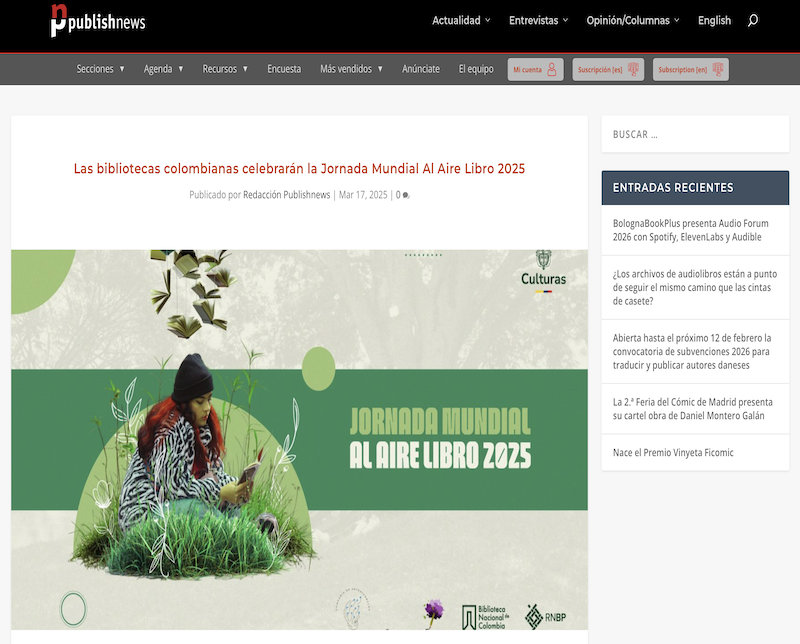Expand the Entrevistas dropdown menu
This screenshot has width=800, height=644.
coord(538,20)
